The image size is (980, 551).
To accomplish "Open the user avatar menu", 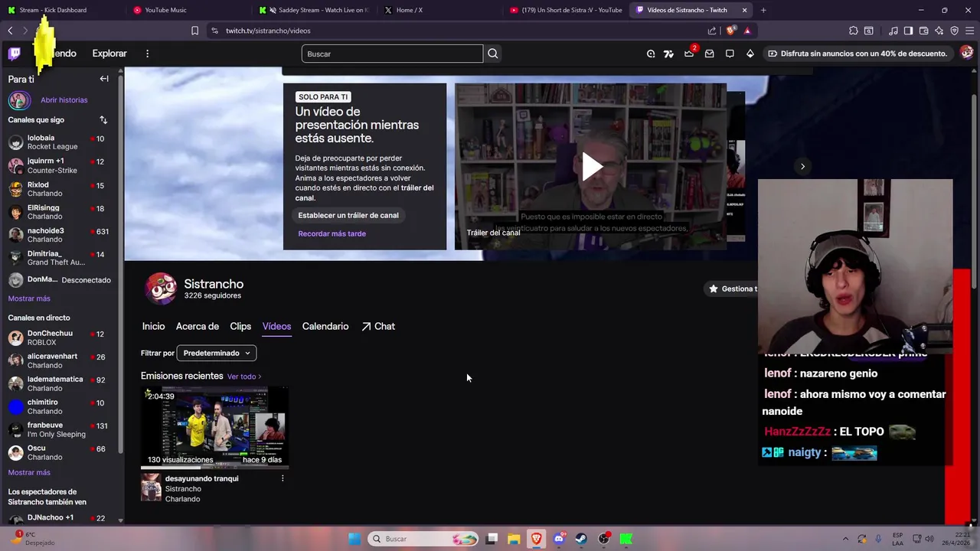I will [x=967, y=53].
